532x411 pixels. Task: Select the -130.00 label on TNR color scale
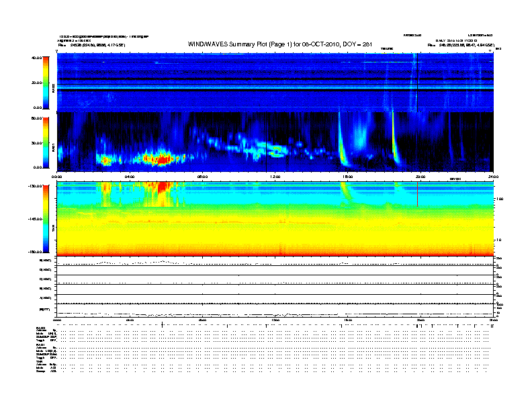(x=36, y=186)
